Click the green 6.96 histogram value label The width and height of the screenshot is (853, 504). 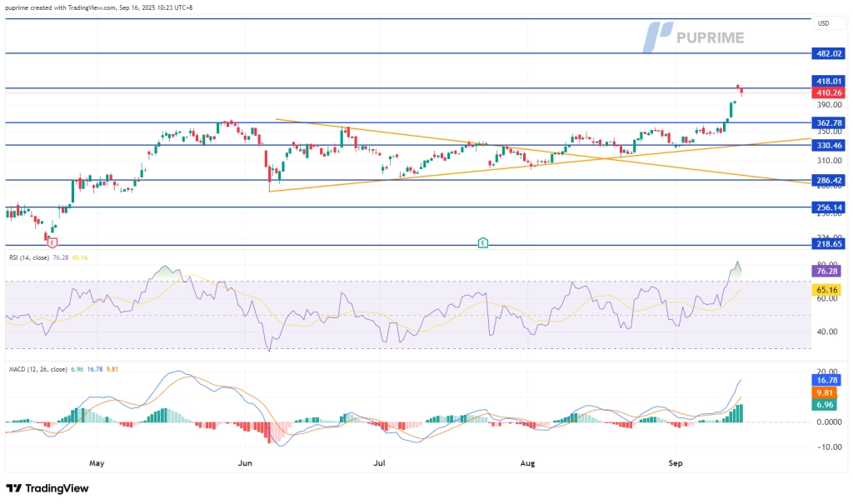pos(830,404)
